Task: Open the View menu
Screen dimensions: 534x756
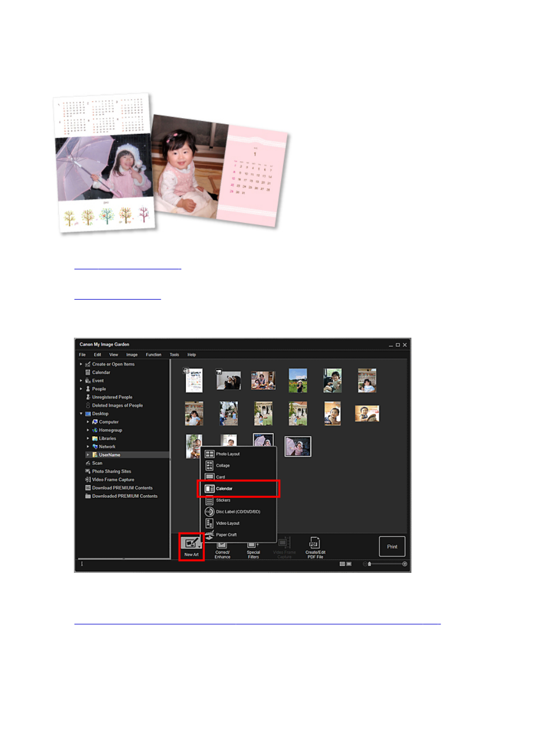Action: [x=114, y=354]
